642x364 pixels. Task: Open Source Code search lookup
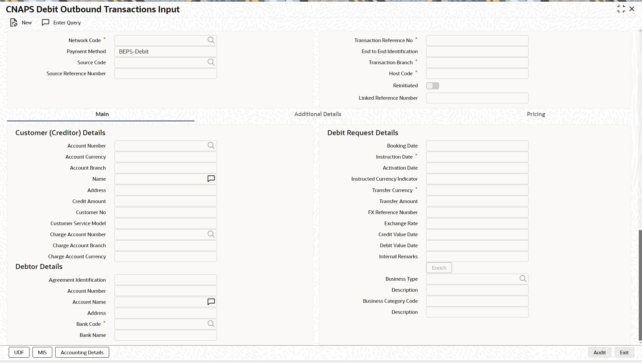211,62
